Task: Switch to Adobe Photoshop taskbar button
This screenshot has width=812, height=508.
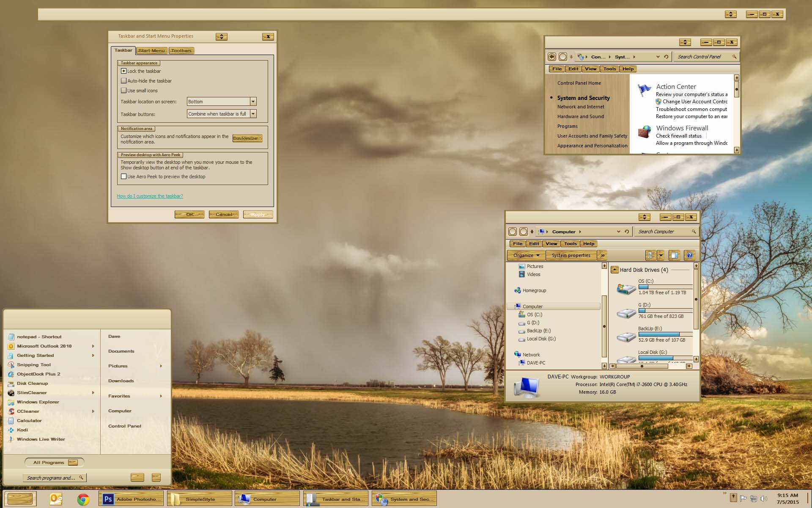Action: 131,499
